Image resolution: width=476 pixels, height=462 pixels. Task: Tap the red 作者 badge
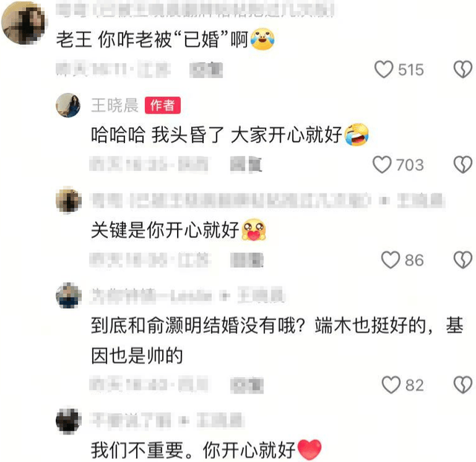[x=163, y=106]
